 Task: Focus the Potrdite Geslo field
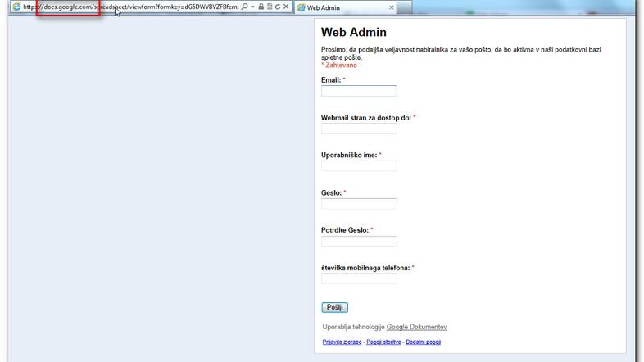pyautogui.click(x=359, y=242)
